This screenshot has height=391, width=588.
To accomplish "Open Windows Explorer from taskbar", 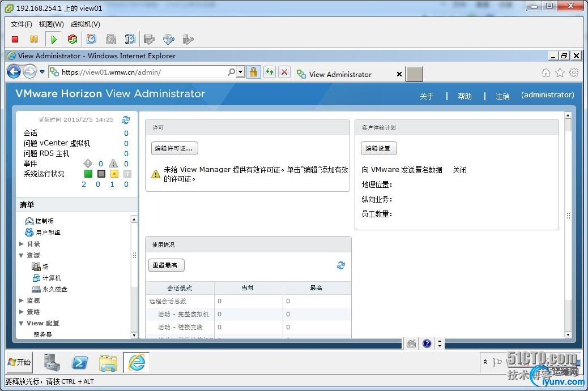I will pyautogui.click(x=108, y=363).
